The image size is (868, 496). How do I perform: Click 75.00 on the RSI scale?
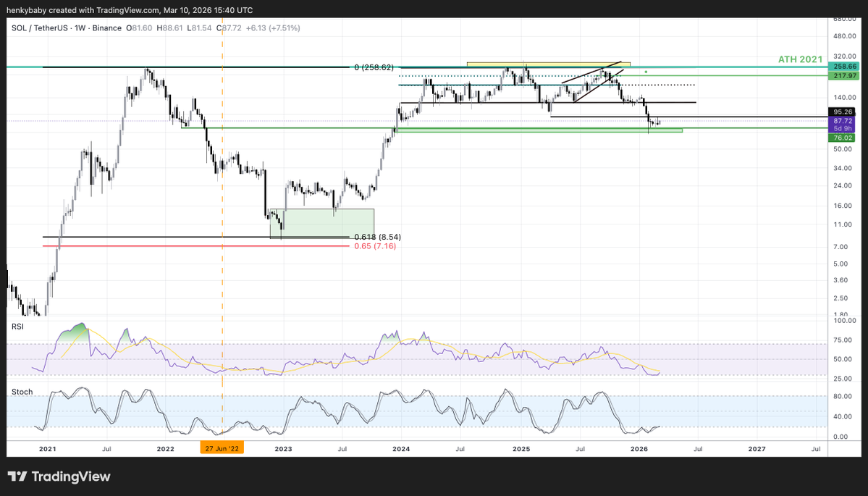(843, 340)
